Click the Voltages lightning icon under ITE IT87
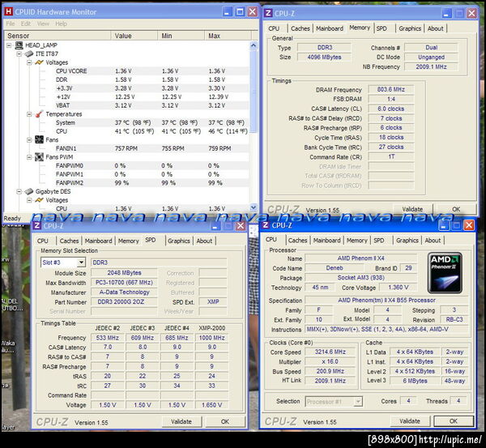 39,62
